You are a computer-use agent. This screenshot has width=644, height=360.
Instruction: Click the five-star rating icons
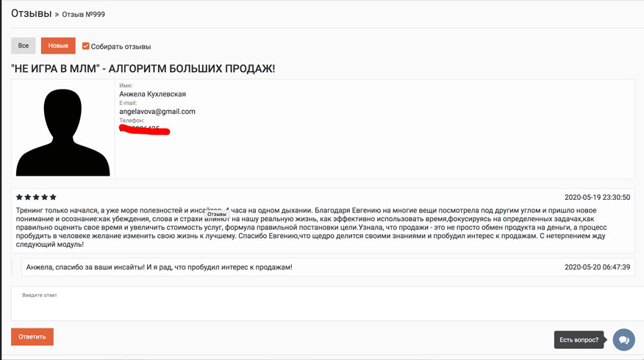pos(36,198)
